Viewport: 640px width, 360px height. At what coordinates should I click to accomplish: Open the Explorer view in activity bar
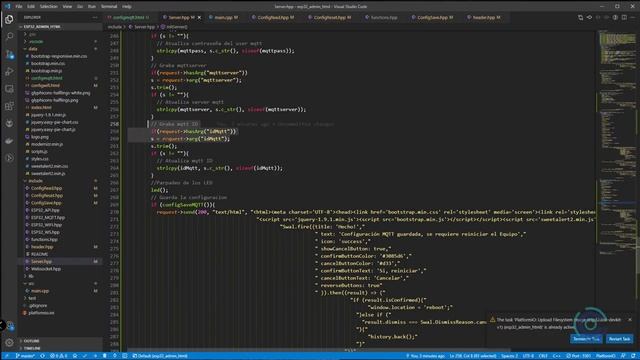tap(9, 19)
